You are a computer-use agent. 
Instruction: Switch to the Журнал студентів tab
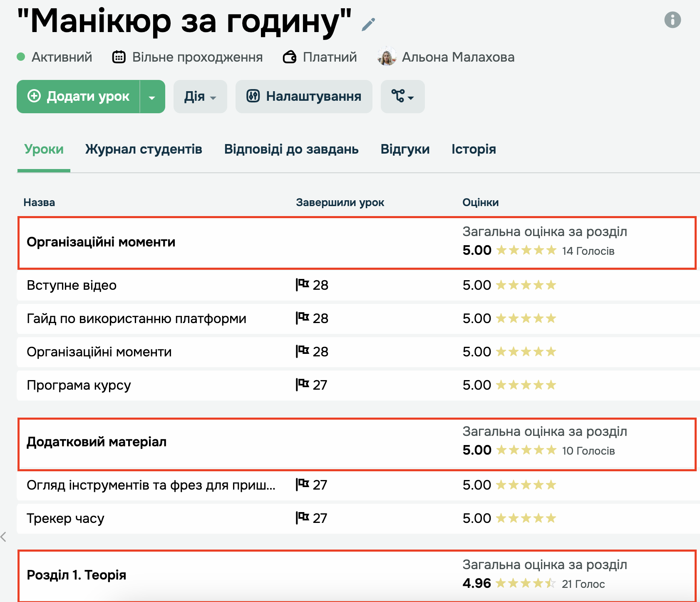click(144, 149)
